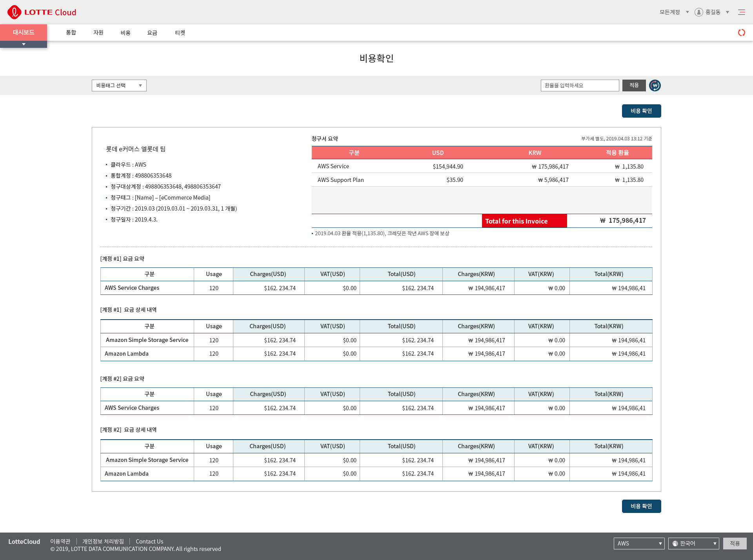
Task: Open the 비용 menu
Action: pos(125,33)
